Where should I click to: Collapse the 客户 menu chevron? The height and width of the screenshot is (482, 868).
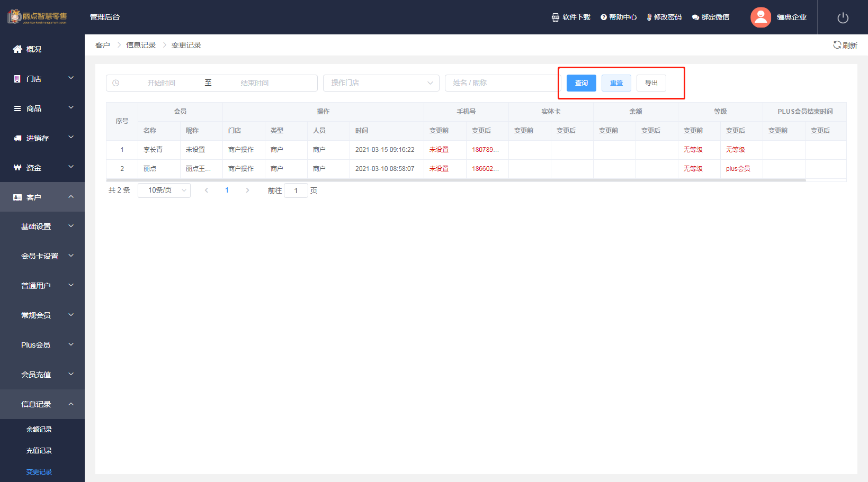click(71, 197)
